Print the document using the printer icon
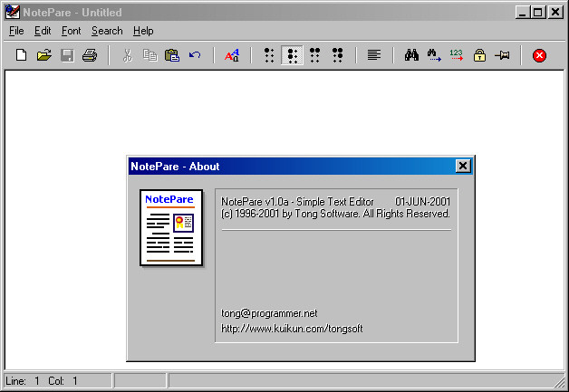569x392 pixels. point(90,55)
